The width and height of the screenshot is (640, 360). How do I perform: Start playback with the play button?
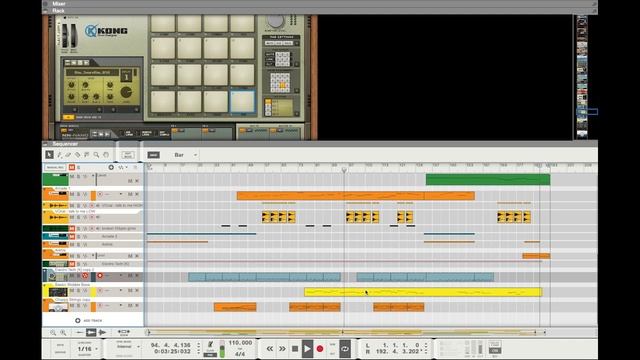[307, 349]
